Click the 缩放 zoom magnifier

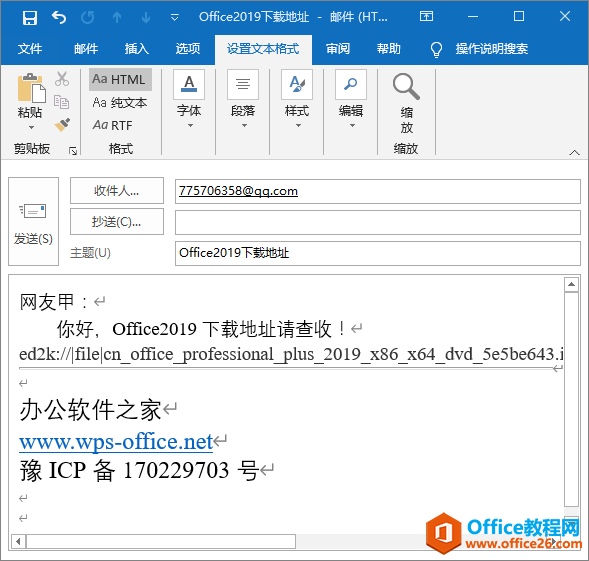pos(406,86)
